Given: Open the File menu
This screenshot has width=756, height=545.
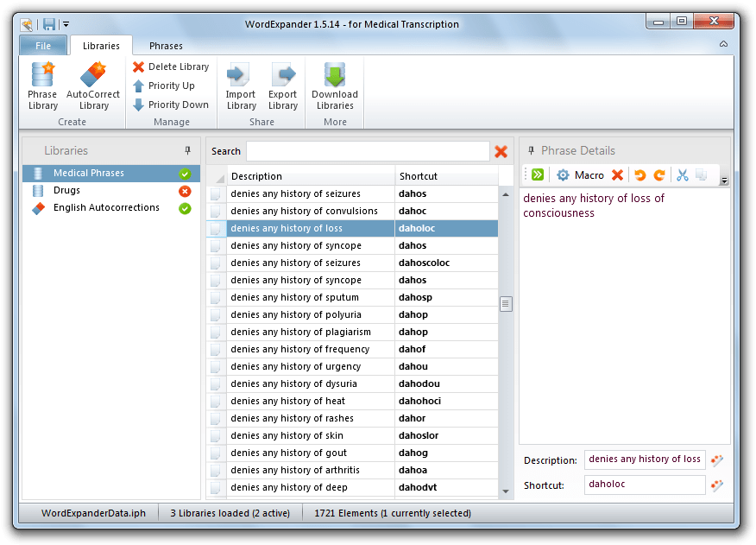Looking at the screenshot, I should [x=43, y=46].
